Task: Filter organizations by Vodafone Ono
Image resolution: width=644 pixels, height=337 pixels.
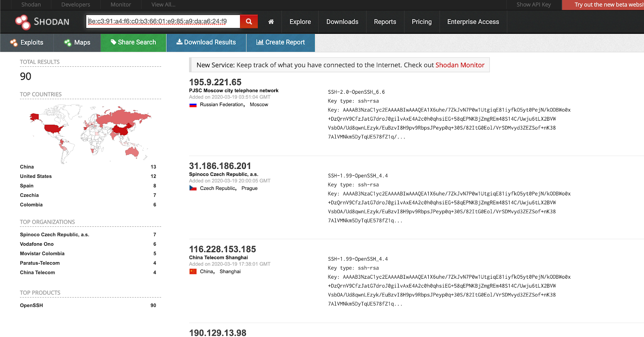Action: pyautogui.click(x=37, y=244)
